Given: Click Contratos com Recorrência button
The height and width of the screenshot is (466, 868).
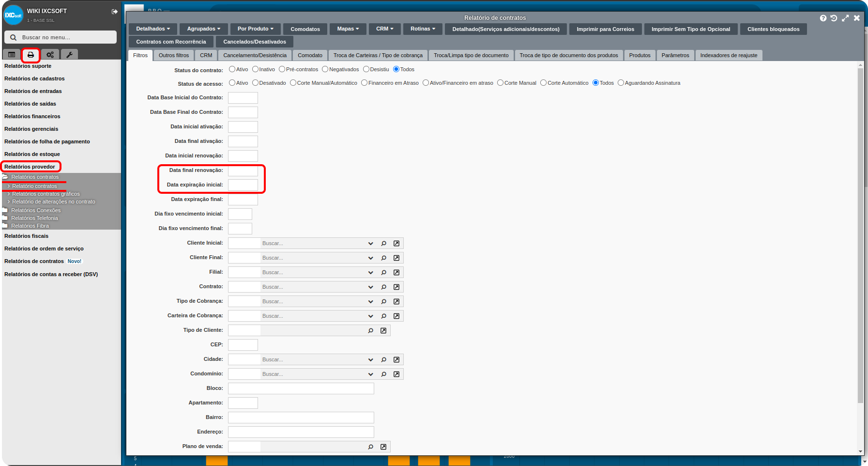Looking at the screenshot, I should coord(171,42).
